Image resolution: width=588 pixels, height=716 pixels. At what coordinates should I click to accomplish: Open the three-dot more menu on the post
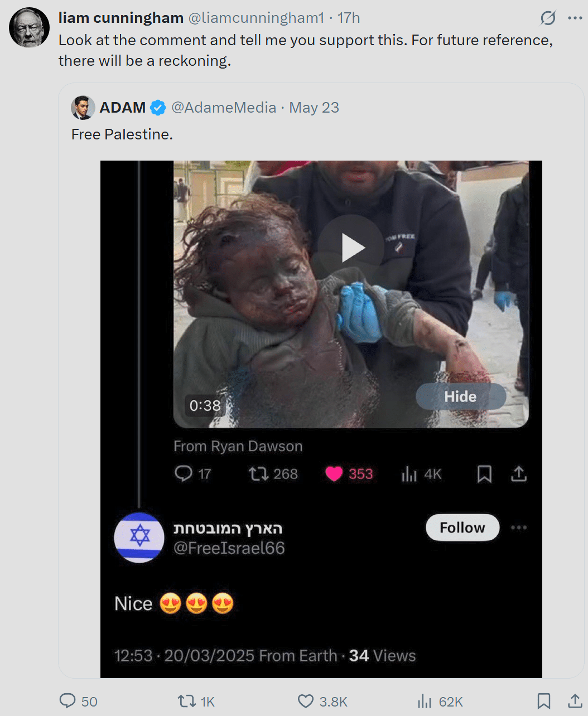575,18
